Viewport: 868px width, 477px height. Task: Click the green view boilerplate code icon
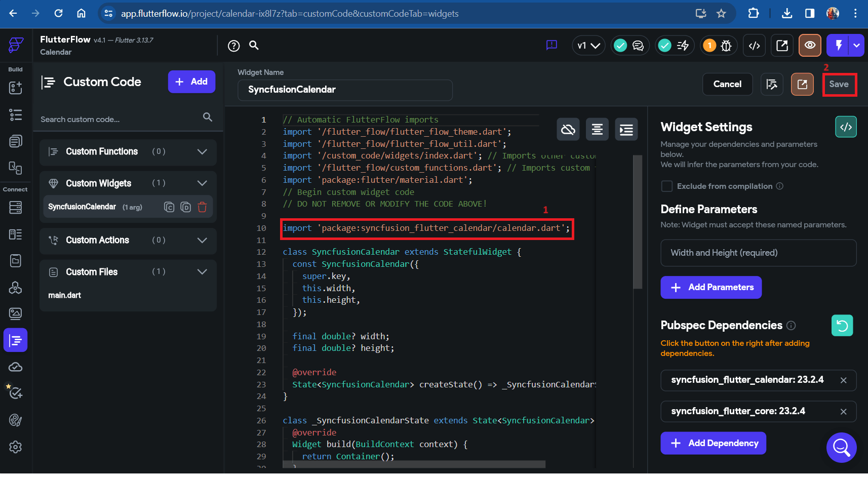click(846, 127)
